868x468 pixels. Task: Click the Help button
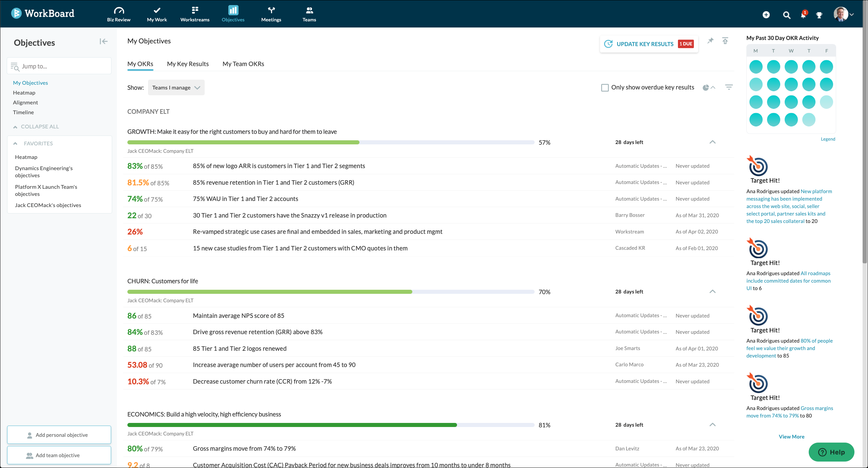tap(831, 452)
